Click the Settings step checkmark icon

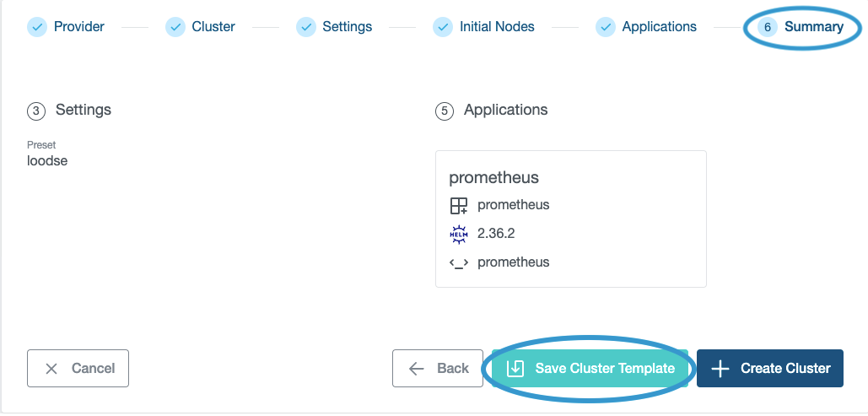(305, 27)
